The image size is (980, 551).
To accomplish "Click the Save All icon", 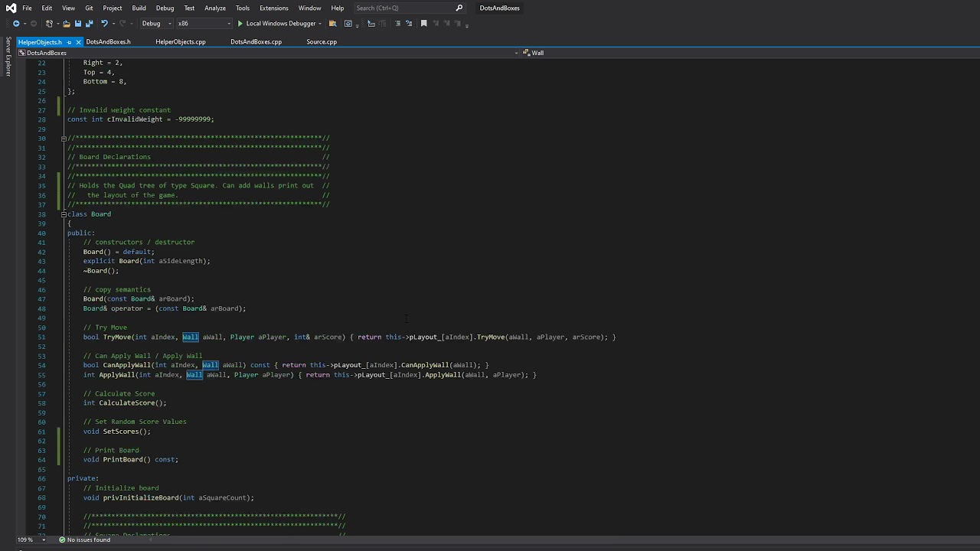I will [89, 24].
